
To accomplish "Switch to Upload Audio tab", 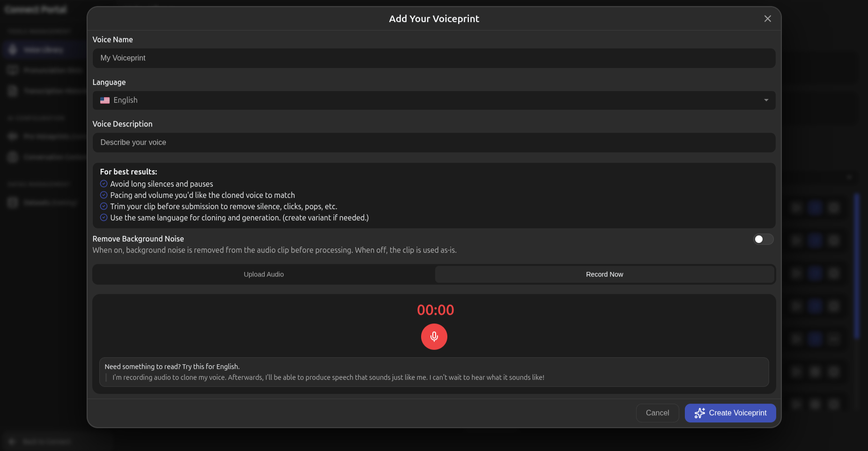I will 264,274.
